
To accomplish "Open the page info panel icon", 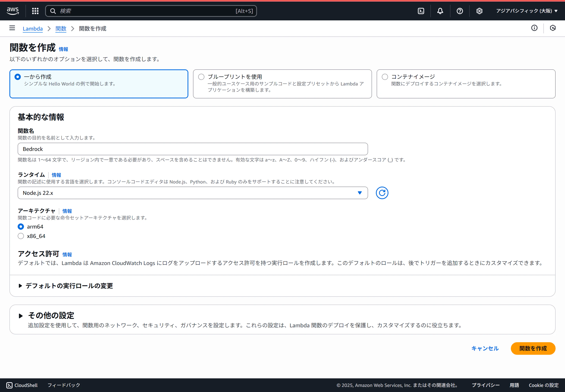I will [x=535, y=28].
